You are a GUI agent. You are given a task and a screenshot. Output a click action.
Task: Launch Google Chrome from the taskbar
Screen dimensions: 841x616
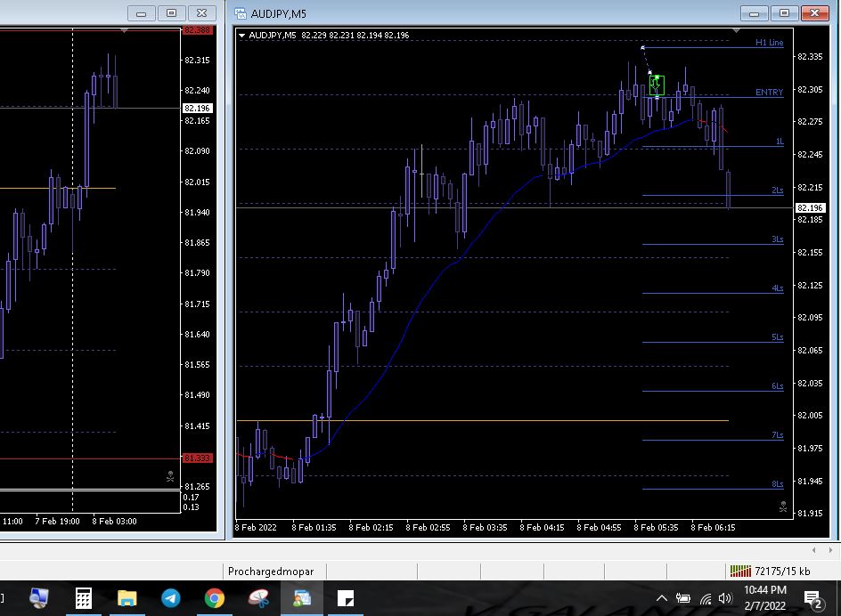tap(214, 598)
